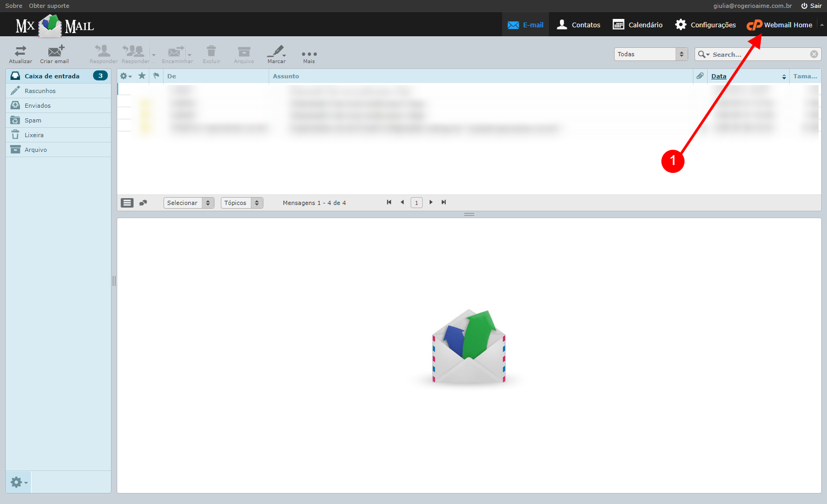Click the Atualizar refresh icon
The image size is (827, 504).
21,52
